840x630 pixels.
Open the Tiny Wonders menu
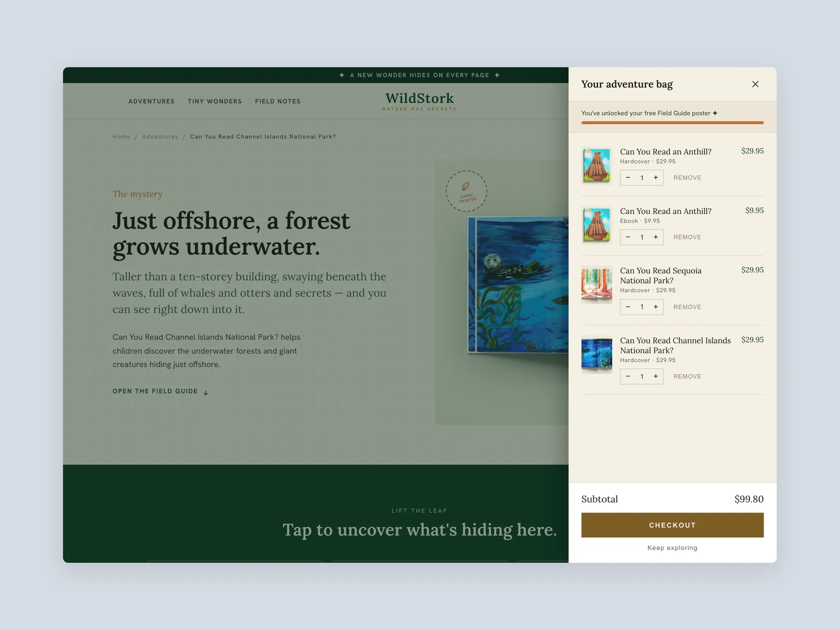point(215,101)
